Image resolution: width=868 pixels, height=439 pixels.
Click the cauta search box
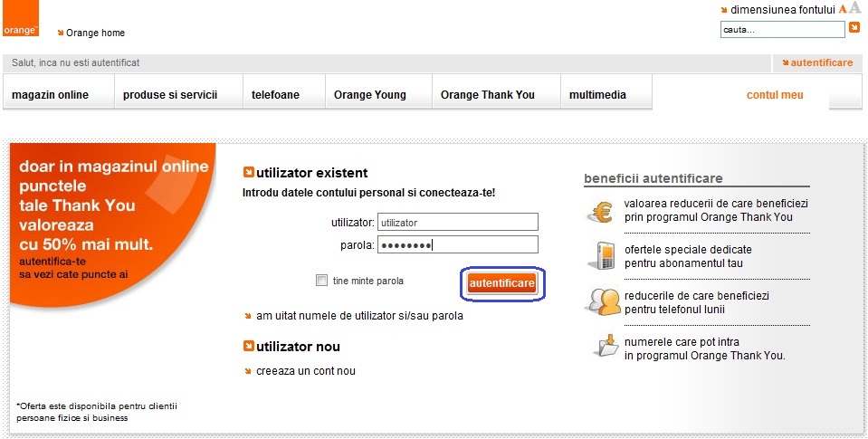coord(782,29)
